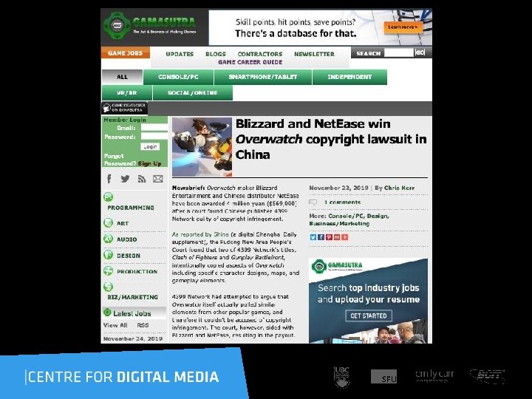Click the PROGRAMMING category text link
Viewport: 532px width, 399px height.
(x=131, y=208)
